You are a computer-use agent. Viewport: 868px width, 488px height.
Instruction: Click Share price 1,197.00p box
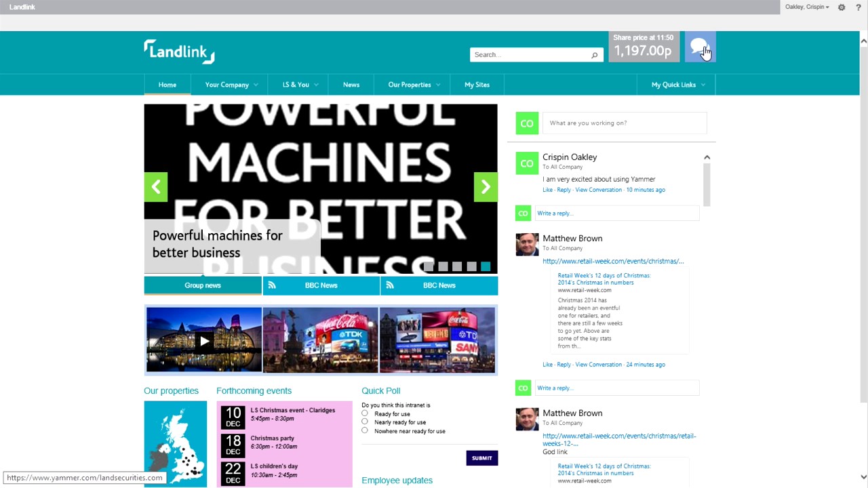(644, 47)
